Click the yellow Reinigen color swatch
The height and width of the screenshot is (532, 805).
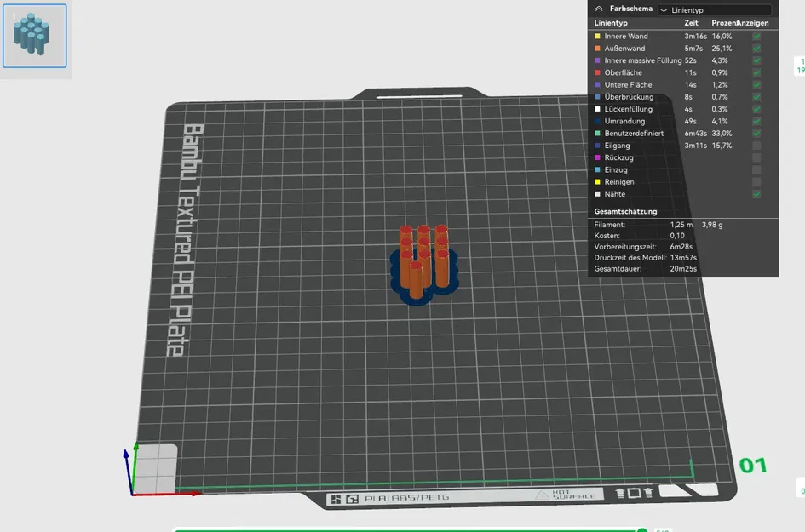(597, 182)
